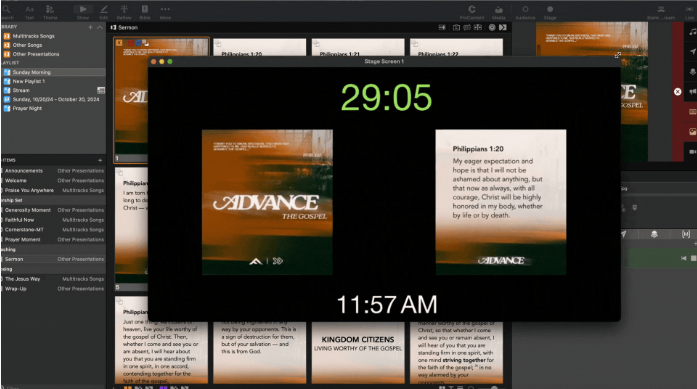Open Sunday, 10/20/24 - October 20, 2024 playlist
The image size is (697, 389).
tap(54, 100)
